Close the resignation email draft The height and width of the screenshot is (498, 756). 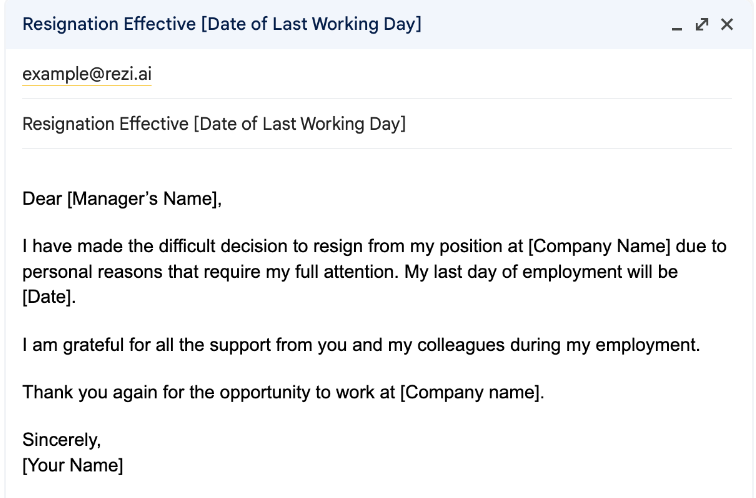(727, 24)
